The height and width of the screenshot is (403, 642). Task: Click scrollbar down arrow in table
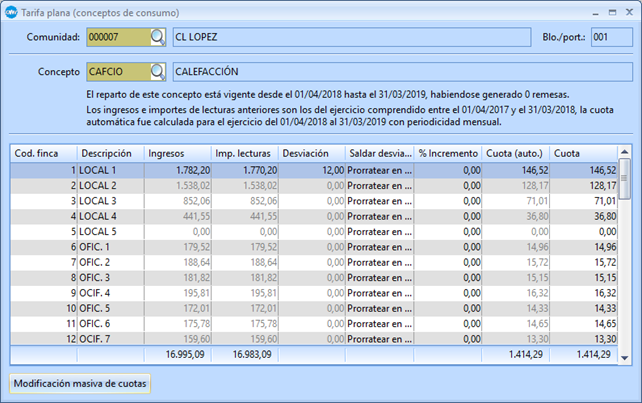[x=625, y=357]
